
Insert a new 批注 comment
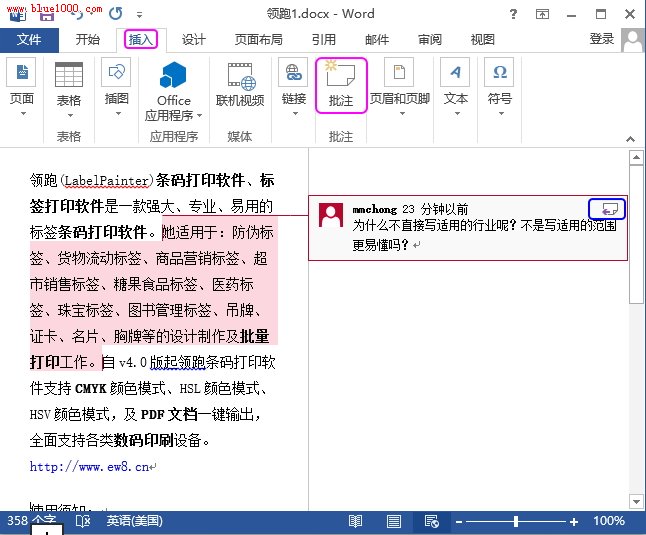(341, 85)
